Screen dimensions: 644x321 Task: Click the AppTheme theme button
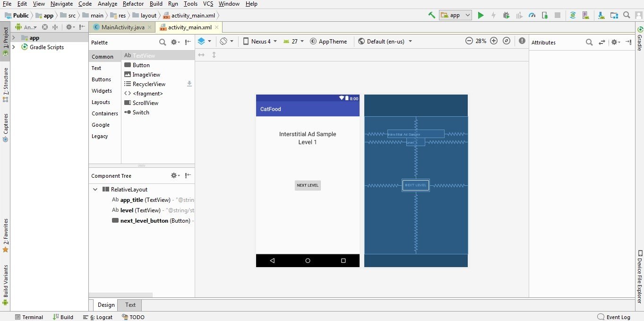pos(328,41)
